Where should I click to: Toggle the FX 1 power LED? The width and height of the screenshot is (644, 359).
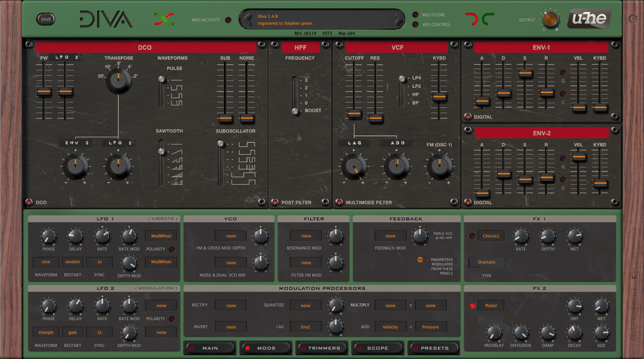472,236
